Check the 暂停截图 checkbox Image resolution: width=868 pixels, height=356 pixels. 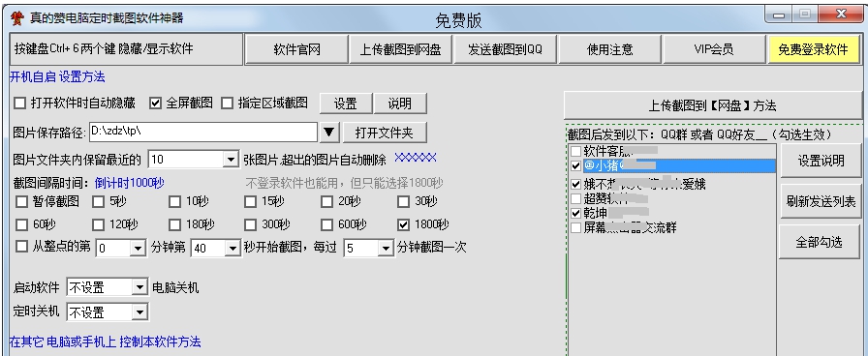click(21, 202)
